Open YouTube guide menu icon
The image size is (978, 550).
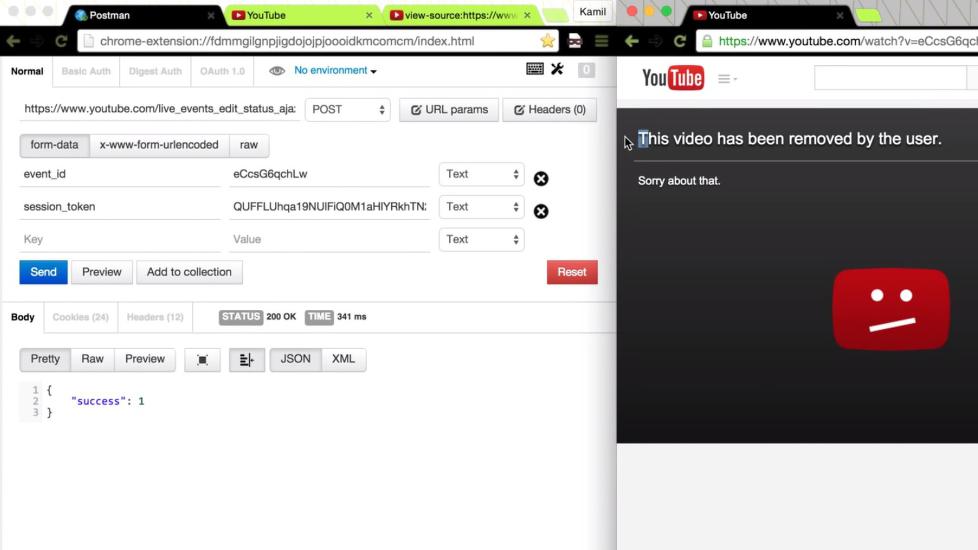click(x=727, y=79)
